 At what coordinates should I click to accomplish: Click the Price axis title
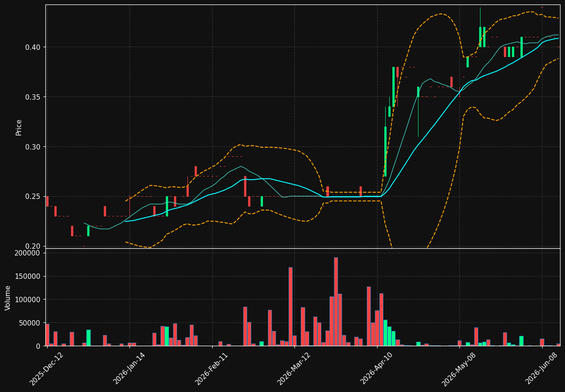pyautogui.click(x=19, y=127)
